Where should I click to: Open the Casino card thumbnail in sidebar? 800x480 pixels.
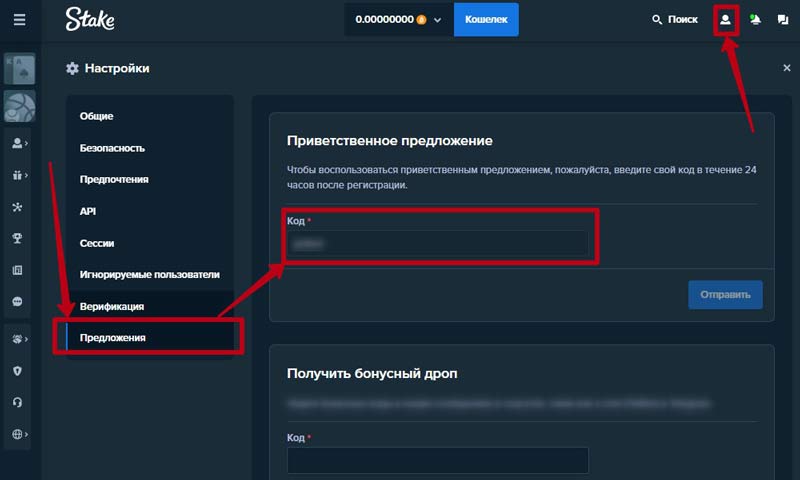[x=20, y=68]
